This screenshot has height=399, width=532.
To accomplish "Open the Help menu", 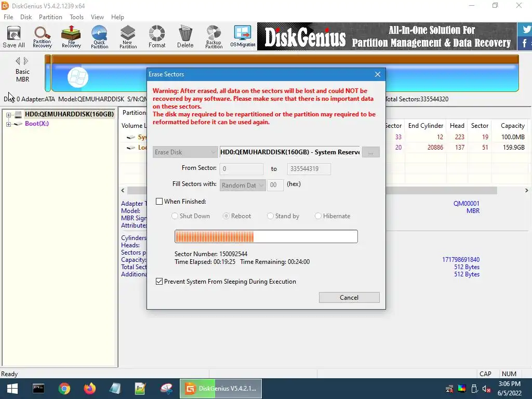I will tap(117, 17).
